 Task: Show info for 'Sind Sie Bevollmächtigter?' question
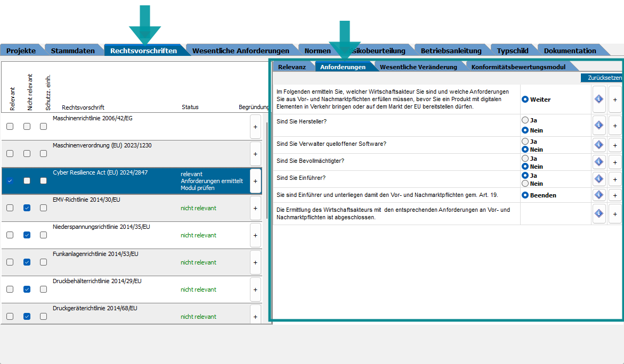tap(598, 162)
